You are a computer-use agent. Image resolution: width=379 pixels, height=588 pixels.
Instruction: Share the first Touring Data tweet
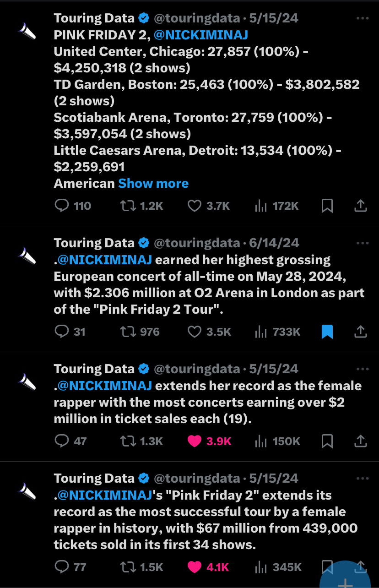[361, 206]
